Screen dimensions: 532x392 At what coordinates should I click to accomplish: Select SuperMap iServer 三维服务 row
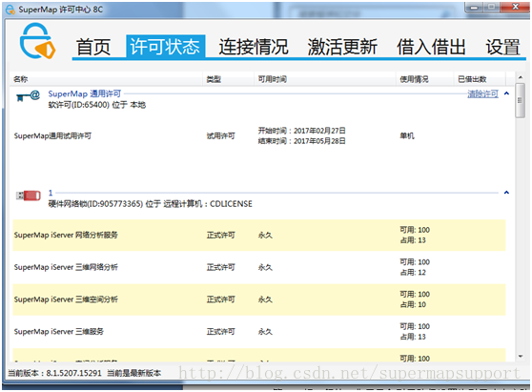pos(259,332)
